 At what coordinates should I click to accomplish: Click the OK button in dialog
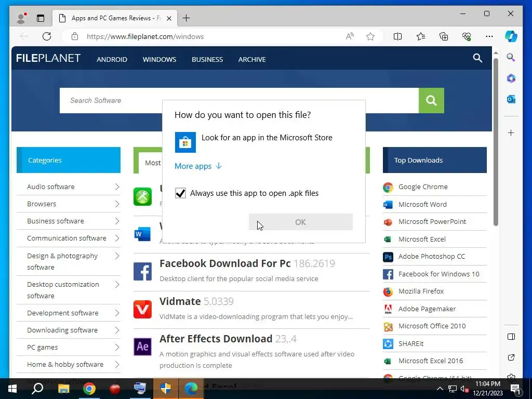301,222
